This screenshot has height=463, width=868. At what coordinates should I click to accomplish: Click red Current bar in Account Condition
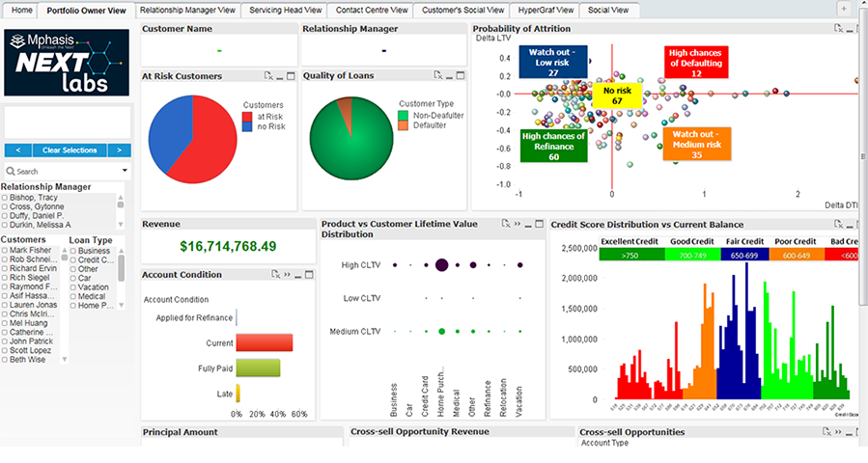pos(264,343)
